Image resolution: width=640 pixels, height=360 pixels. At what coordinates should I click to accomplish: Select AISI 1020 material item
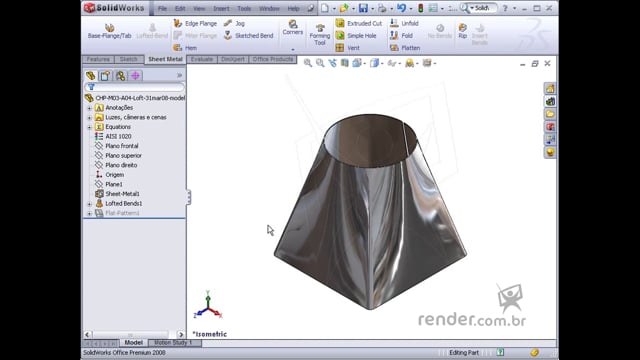[x=118, y=136]
